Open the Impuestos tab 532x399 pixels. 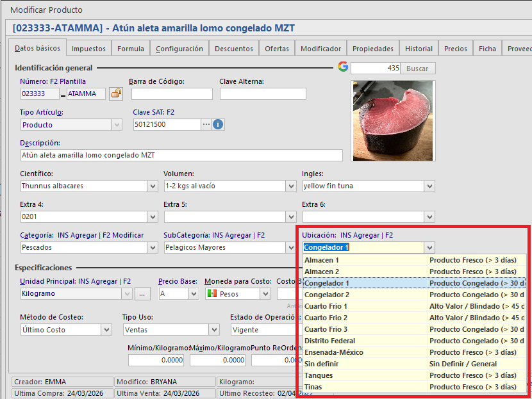pos(88,49)
